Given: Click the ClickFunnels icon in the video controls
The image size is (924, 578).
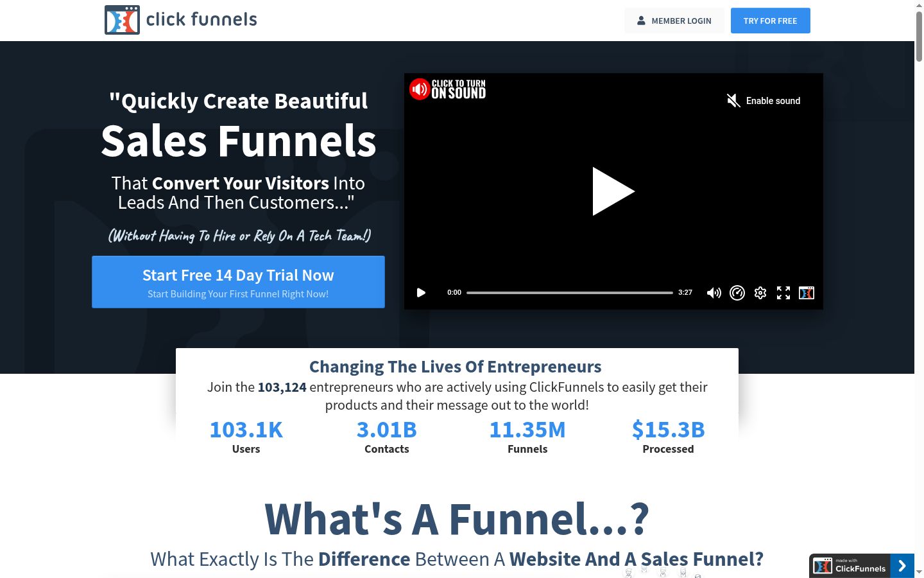Looking at the screenshot, I should pos(807,293).
